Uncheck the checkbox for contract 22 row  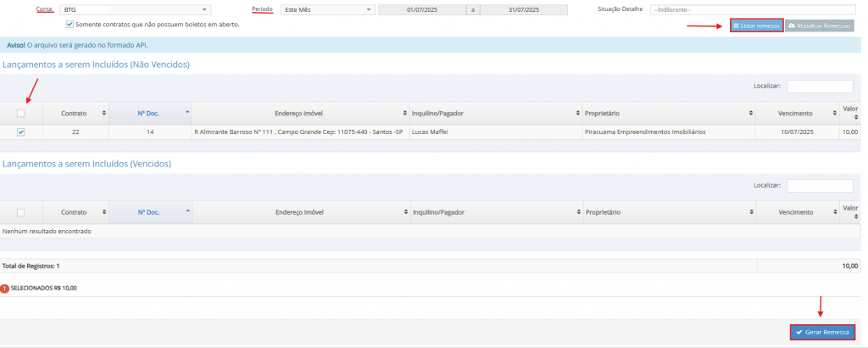click(x=21, y=132)
